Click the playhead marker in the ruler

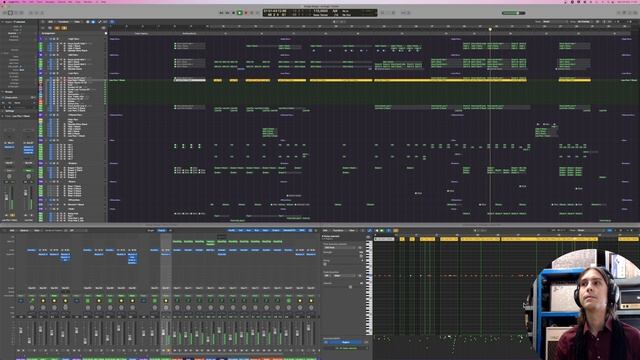[x=490, y=29]
